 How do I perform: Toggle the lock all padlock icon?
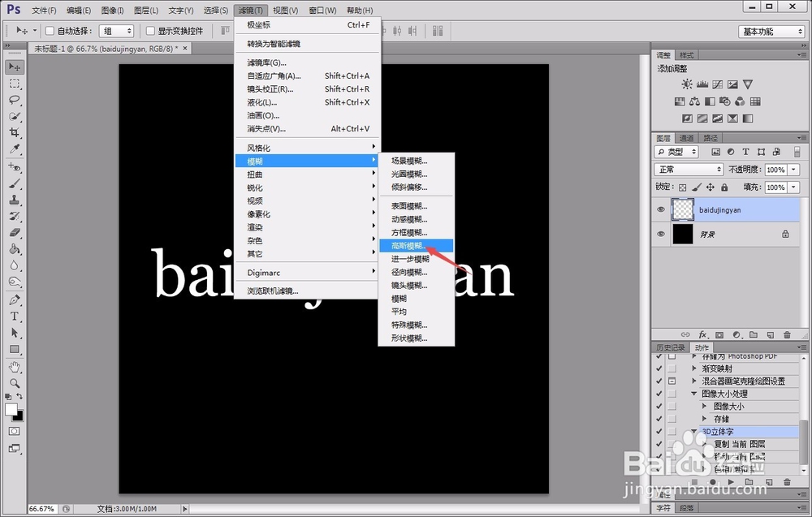[x=724, y=187]
